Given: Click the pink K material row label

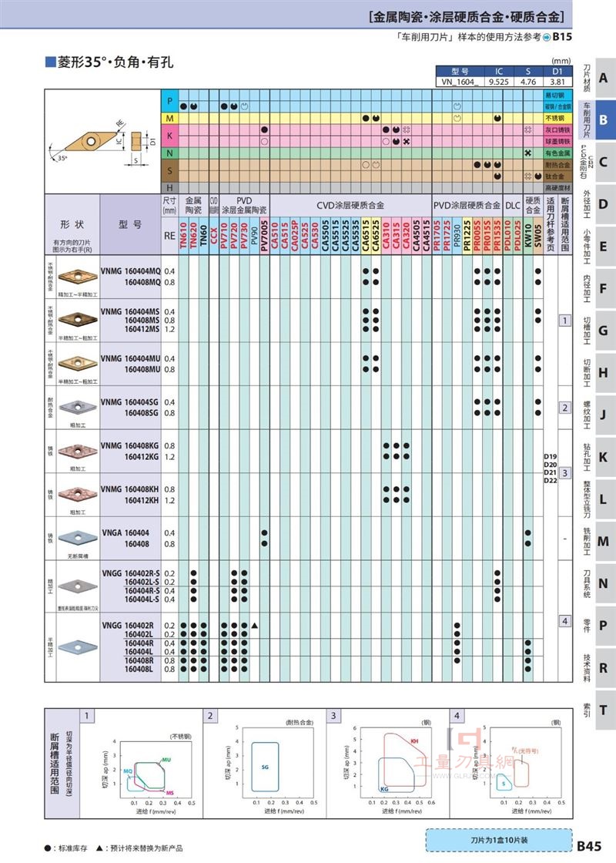Looking at the screenshot, I should click(x=169, y=136).
